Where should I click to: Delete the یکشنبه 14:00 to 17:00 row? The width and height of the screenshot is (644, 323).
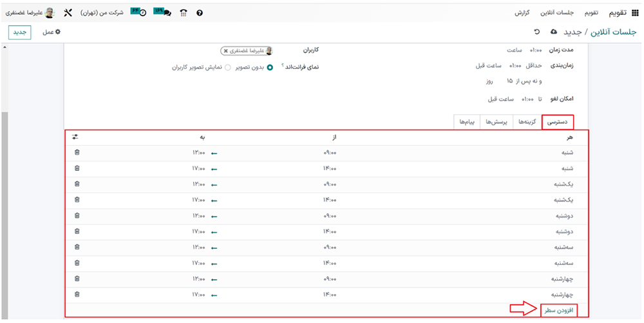[77, 200]
